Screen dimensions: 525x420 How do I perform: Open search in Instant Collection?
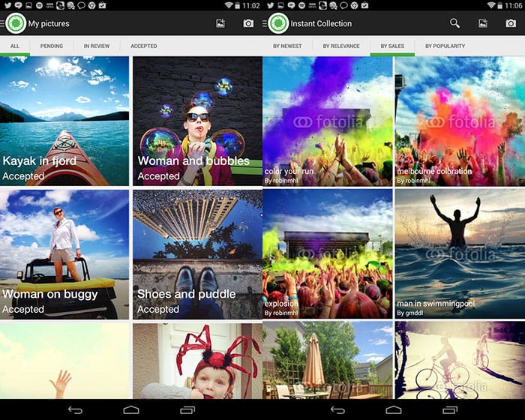pyautogui.click(x=454, y=23)
